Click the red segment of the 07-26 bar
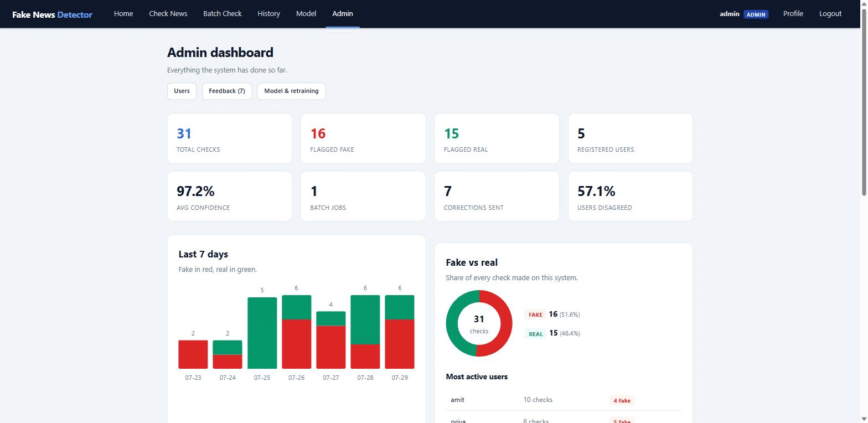Viewport: 868px width, 423px height. click(297, 344)
